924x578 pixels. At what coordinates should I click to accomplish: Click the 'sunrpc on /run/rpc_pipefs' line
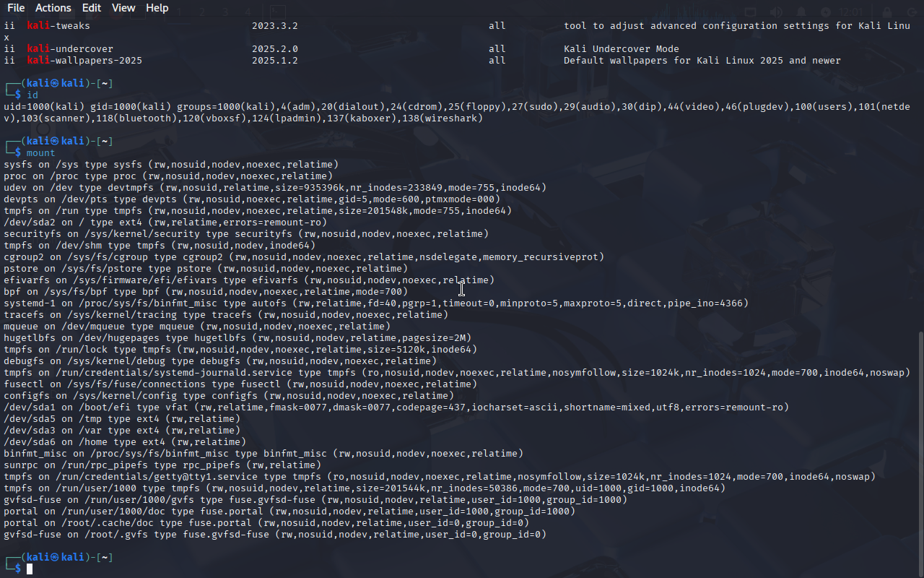[162, 465]
